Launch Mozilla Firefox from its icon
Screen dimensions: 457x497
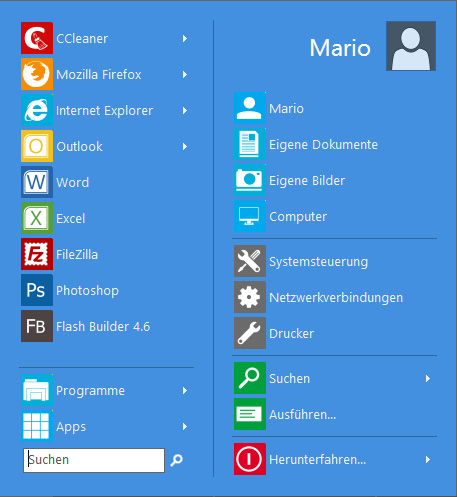point(37,74)
